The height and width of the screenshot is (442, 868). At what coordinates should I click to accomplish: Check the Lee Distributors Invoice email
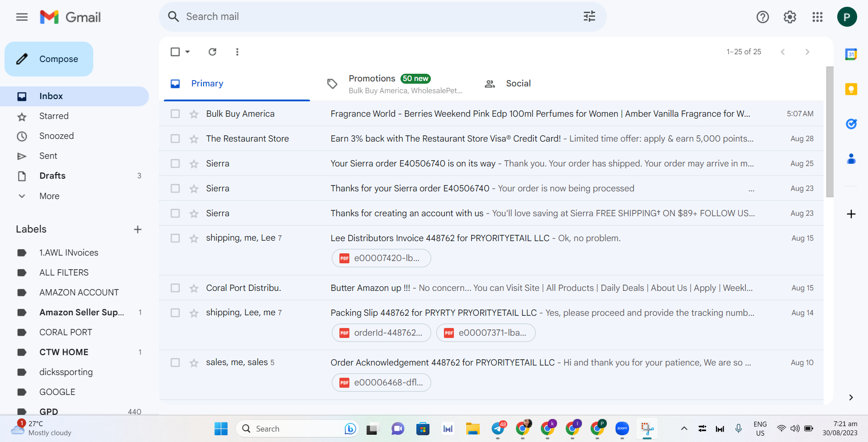click(x=175, y=238)
